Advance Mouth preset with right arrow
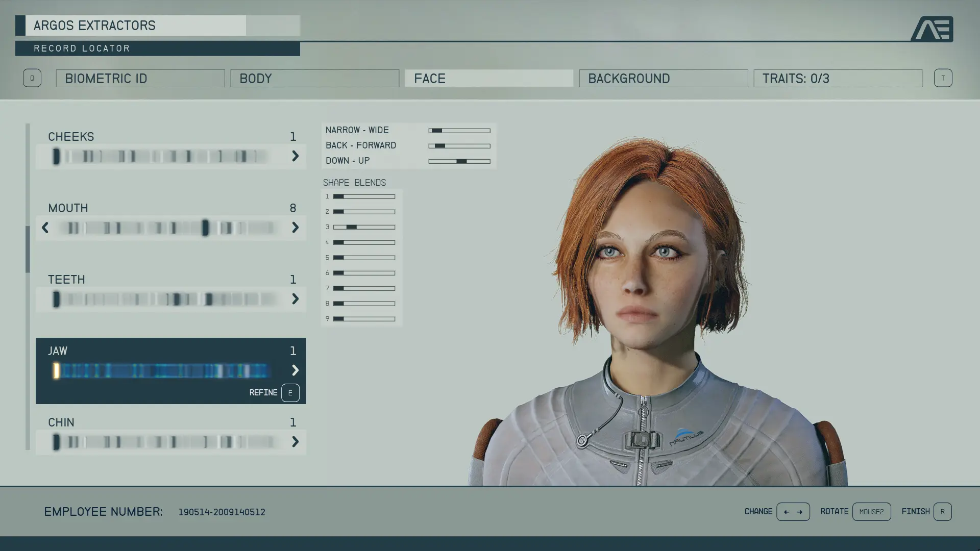The width and height of the screenshot is (980, 551). pos(295,228)
